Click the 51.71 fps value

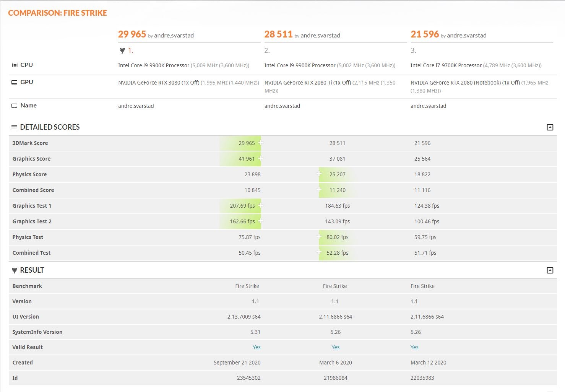click(x=425, y=253)
